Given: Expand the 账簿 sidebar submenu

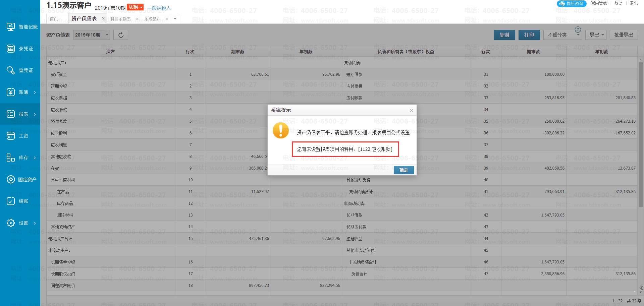Looking at the screenshot, I should (35, 93).
